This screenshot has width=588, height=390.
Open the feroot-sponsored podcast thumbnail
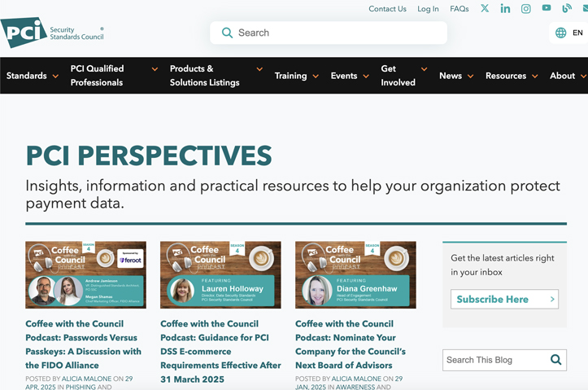(x=86, y=274)
